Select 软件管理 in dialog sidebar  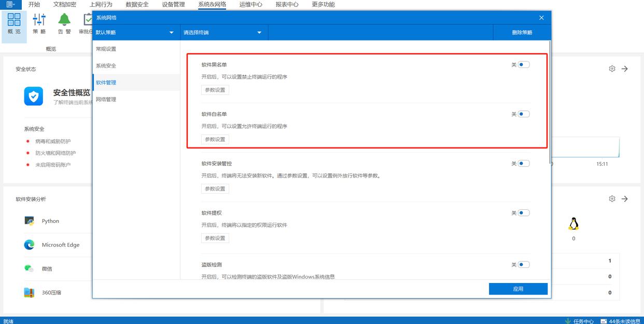point(136,83)
